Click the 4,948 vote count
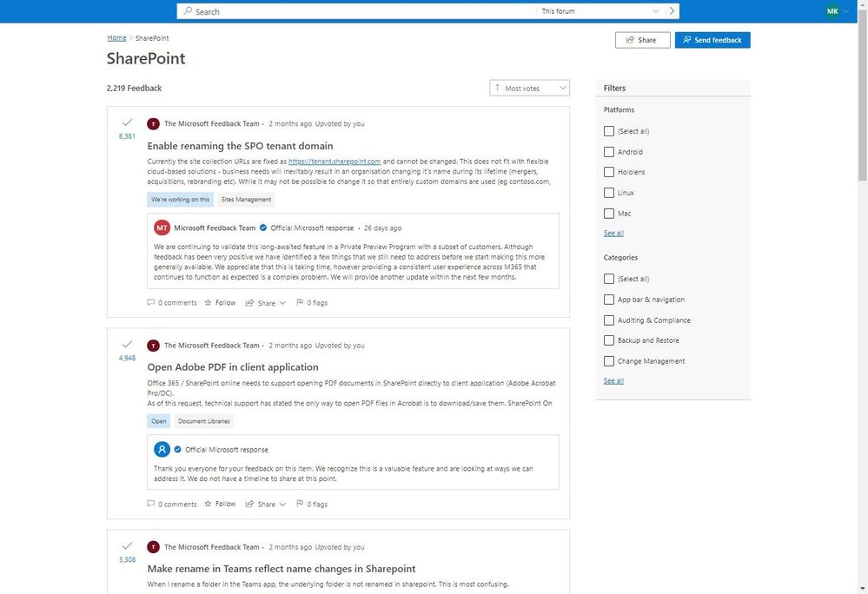This screenshot has height=594, width=868. 127,358
